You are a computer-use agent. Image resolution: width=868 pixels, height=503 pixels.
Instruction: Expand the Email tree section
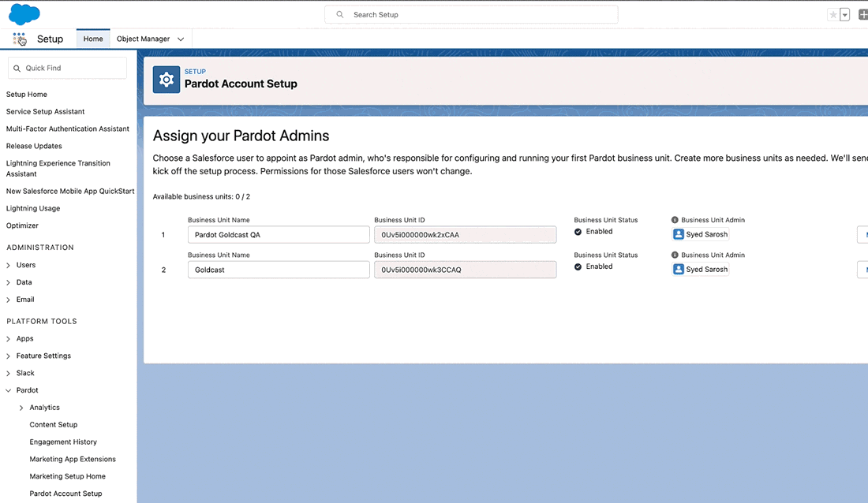coord(9,300)
